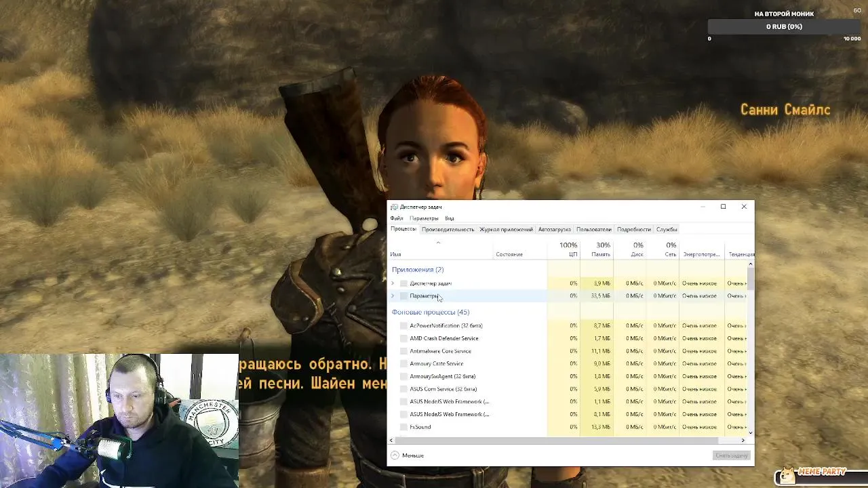Click the 8,7 МБ memory value
The height and width of the screenshot is (488, 868).
602,325
